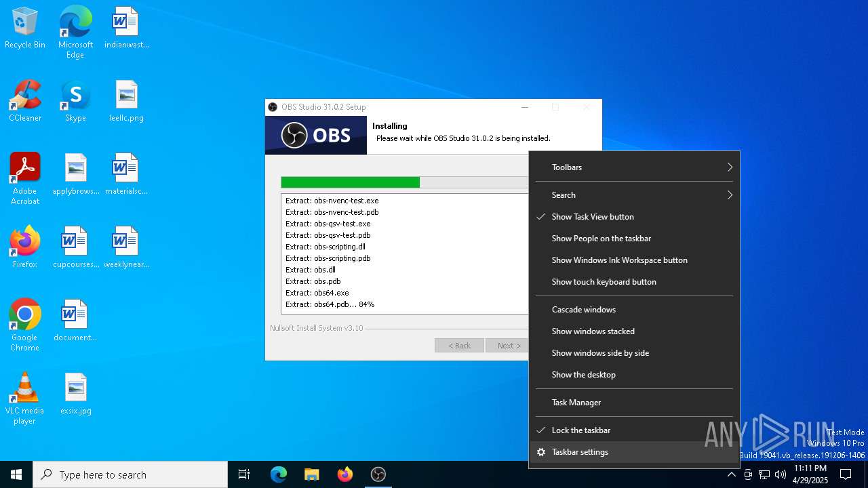
Task: Select the applybrows image file icon
Action: coord(75,175)
